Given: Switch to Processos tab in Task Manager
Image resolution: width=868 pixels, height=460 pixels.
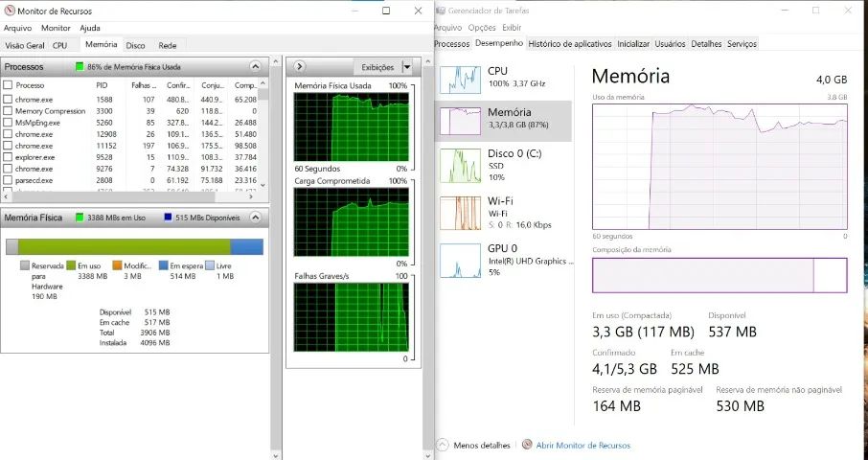Looking at the screenshot, I should (x=451, y=44).
